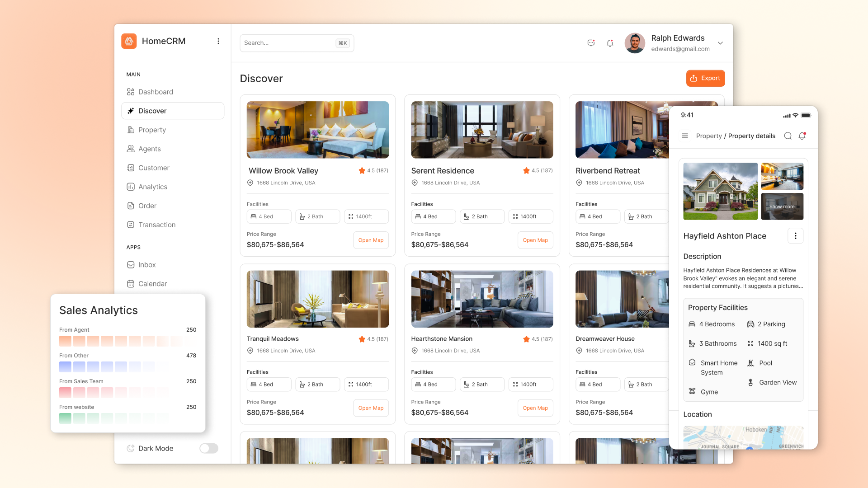This screenshot has width=868, height=488.
Task: Click the Garden View icon
Action: pos(750,382)
